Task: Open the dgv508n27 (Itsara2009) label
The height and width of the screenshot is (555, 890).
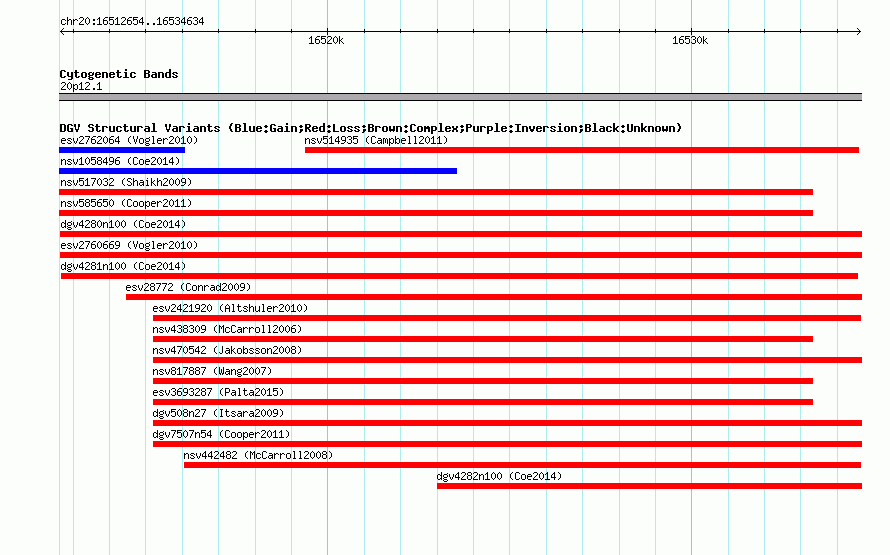Action: pos(218,413)
